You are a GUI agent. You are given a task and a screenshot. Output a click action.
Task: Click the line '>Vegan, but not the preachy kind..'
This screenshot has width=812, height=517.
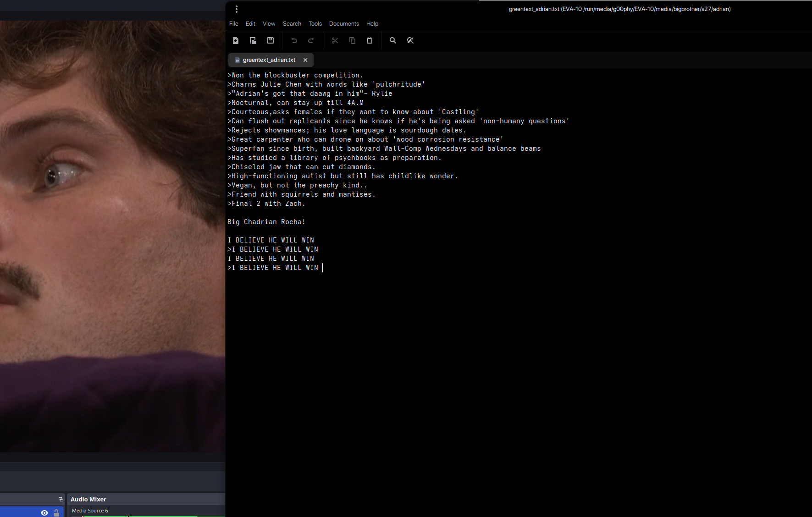tap(298, 185)
